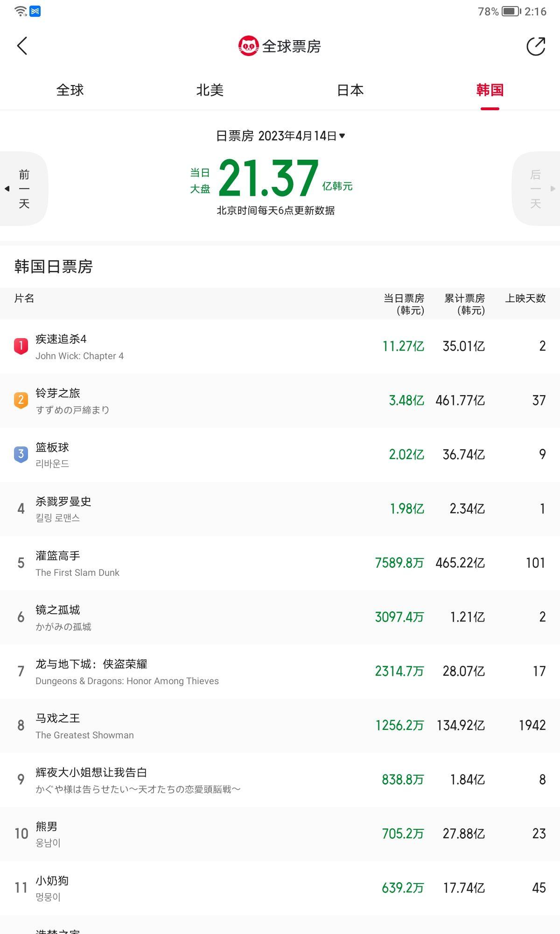
Task: Tap the 累计票房 column header
Action: [x=464, y=304]
